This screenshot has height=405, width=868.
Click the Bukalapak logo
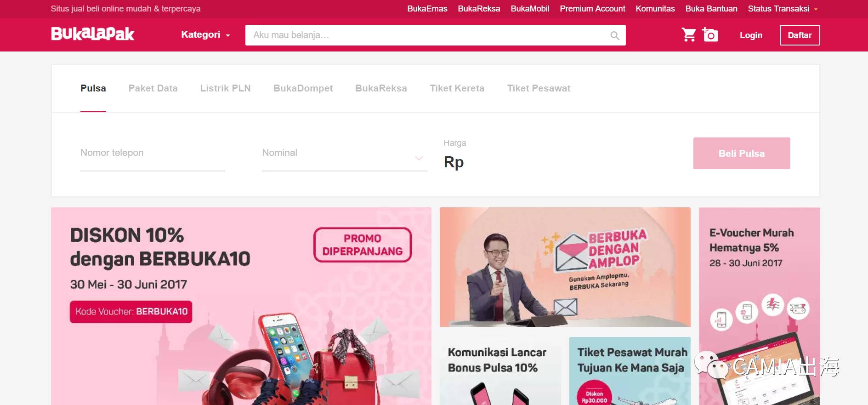[x=92, y=34]
